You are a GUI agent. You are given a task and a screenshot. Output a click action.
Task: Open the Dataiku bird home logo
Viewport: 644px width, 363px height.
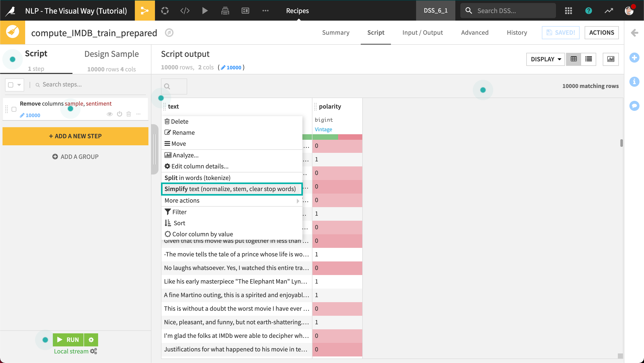click(x=10, y=11)
